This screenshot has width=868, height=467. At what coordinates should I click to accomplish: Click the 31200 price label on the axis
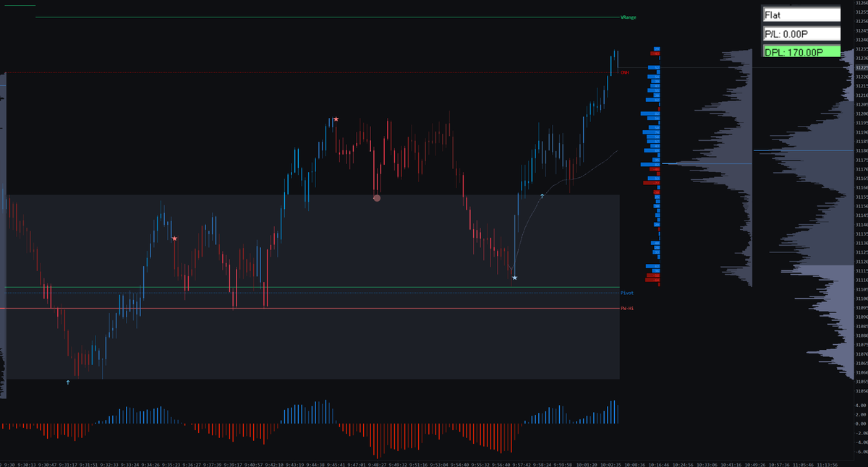861,113
